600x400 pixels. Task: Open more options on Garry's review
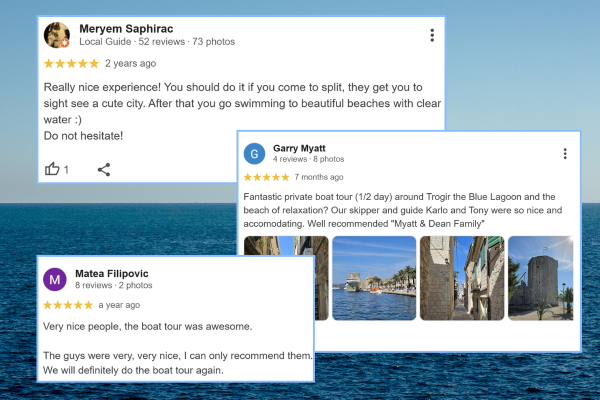565,153
